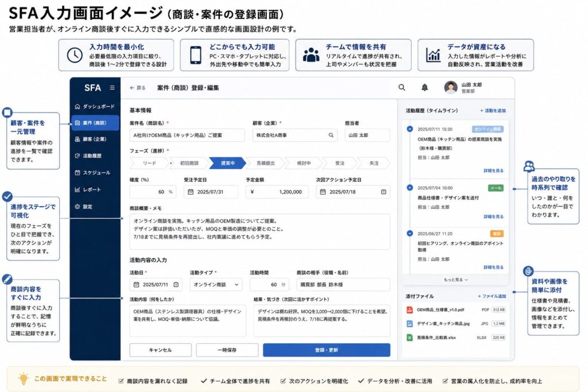588x392 pixels.
Task: Set phase to 初回商談
Action: pyautogui.click(x=189, y=163)
